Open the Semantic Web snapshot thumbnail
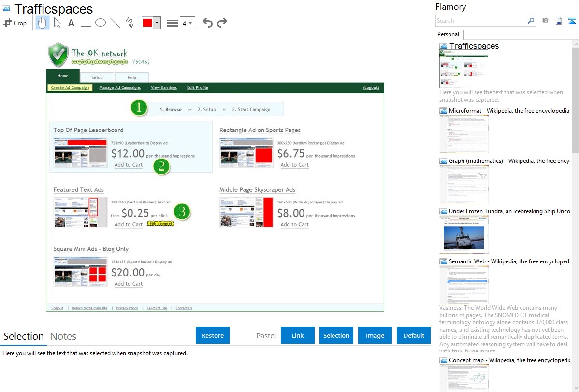 point(464,284)
